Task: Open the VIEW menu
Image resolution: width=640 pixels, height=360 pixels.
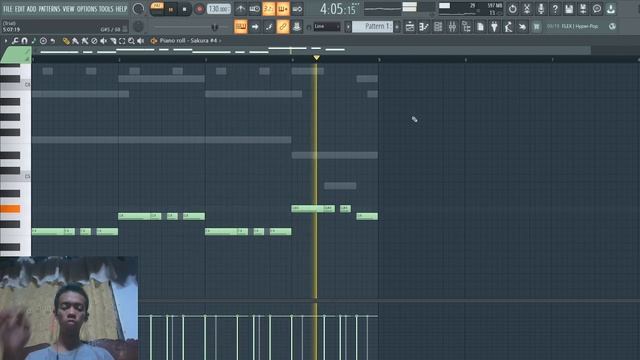Action: 69,9
